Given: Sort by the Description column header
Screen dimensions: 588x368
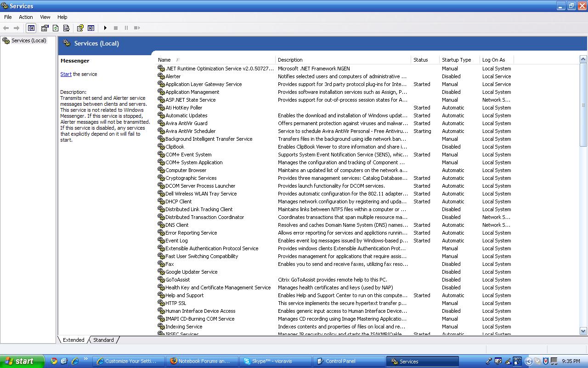Looking at the screenshot, I should [344, 60].
